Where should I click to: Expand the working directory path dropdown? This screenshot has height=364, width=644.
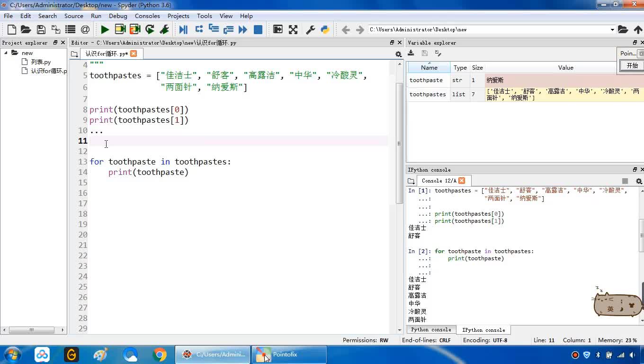612,30
